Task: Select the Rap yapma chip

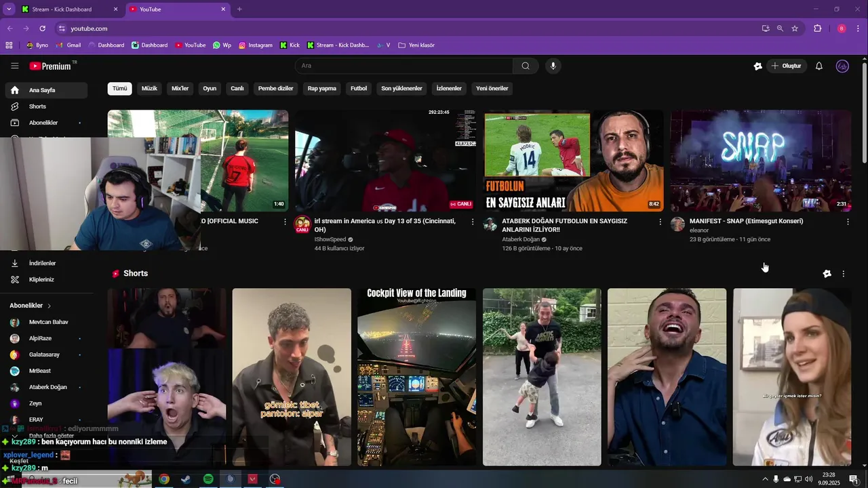Action: [x=322, y=88]
